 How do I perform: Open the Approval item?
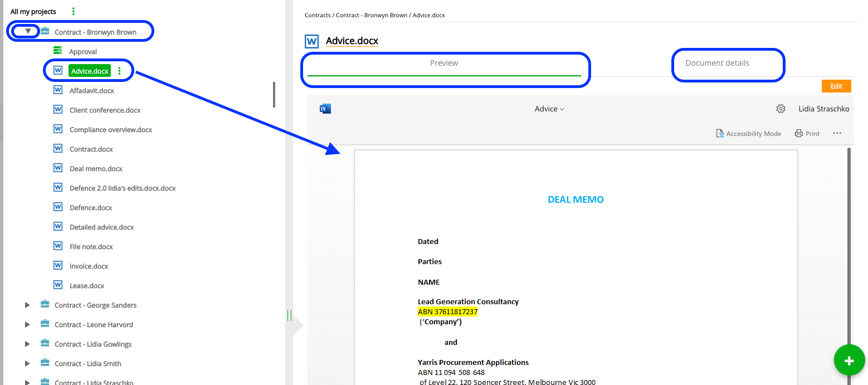pos(83,51)
